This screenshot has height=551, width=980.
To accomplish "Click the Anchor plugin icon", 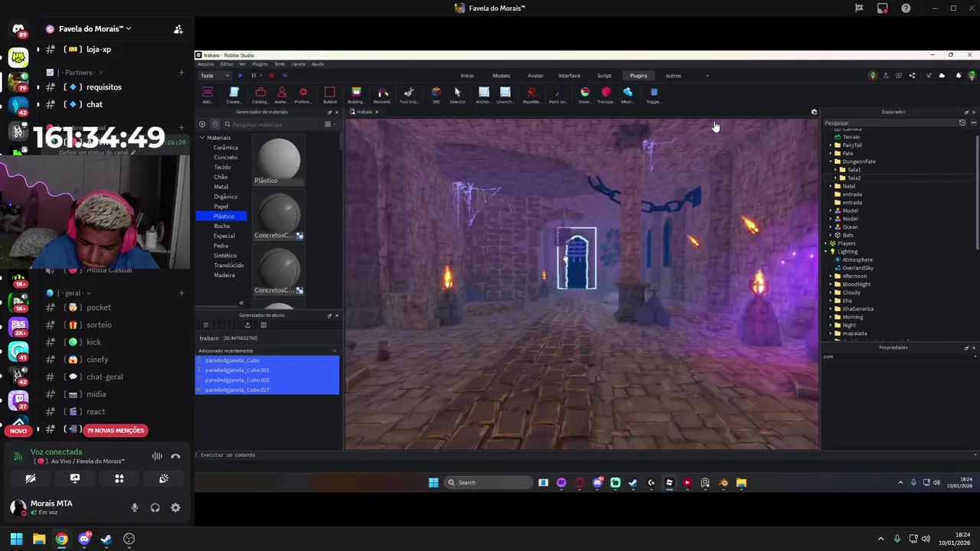I will click(x=484, y=92).
